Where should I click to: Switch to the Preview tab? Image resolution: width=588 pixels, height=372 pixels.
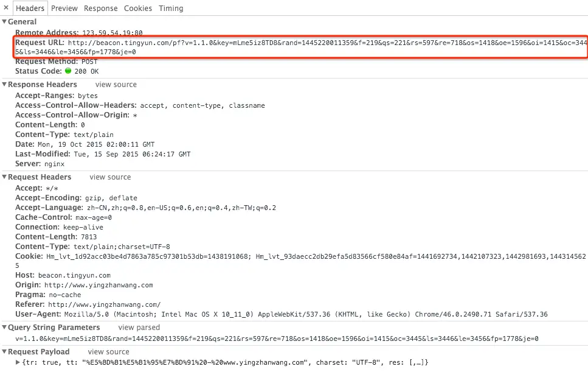64,9
